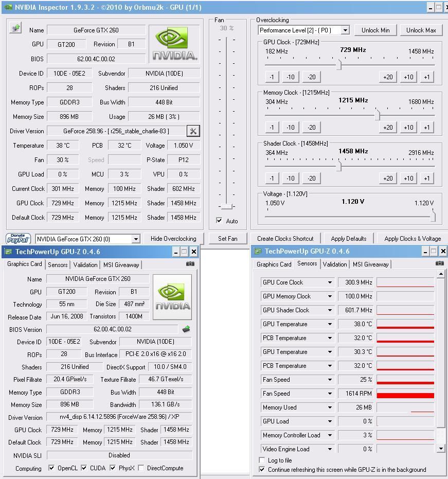
Task: Click the BIOS save chip icon in GPU-Z
Action: click(186, 329)
